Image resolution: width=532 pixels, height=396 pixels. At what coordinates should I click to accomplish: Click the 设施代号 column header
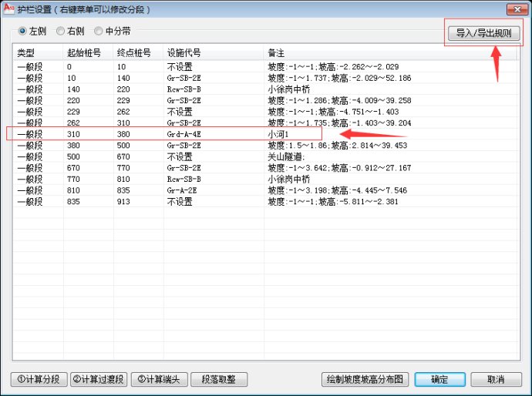click(x=184, y=53)
